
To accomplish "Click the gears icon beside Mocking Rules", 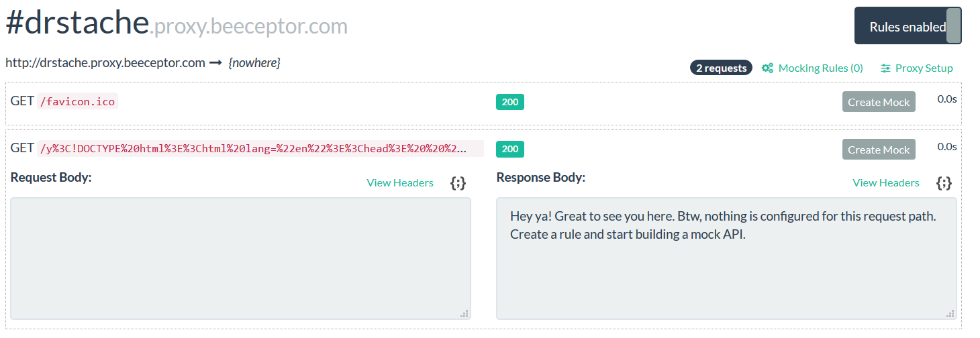I will click(768, 68).
